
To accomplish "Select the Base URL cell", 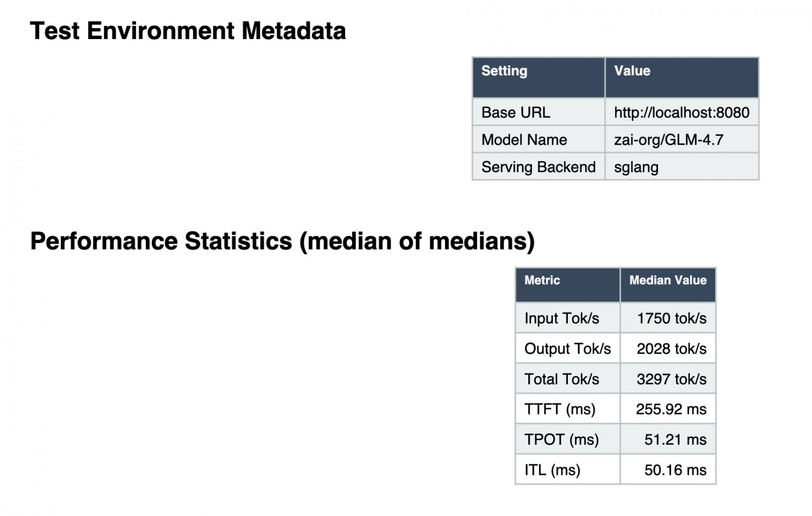I will tap(516, 112).
